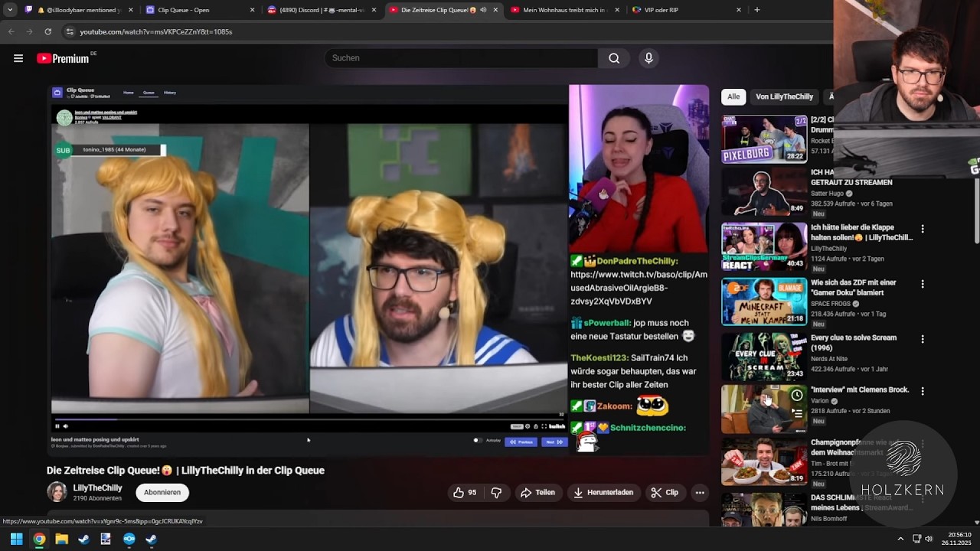The image size is (980, 551).
Task: Select the Alle filter chip
Action: 733,96
